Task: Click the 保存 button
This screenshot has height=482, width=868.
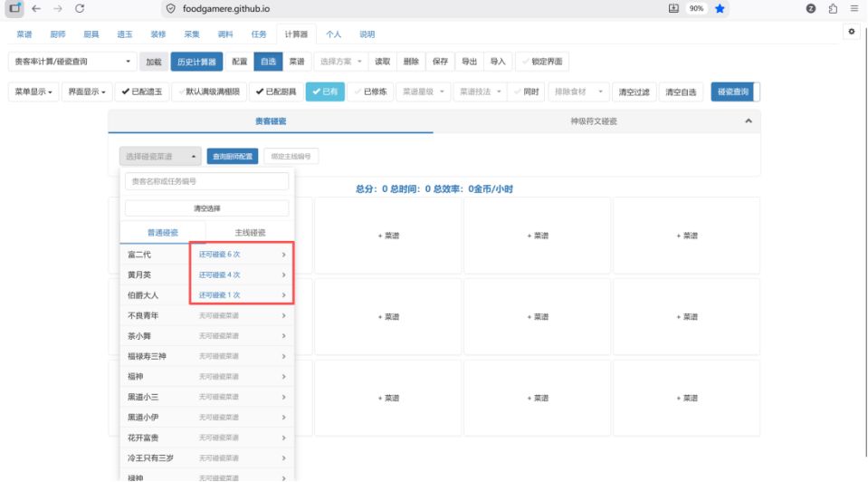Action: [x=440, y=62]
